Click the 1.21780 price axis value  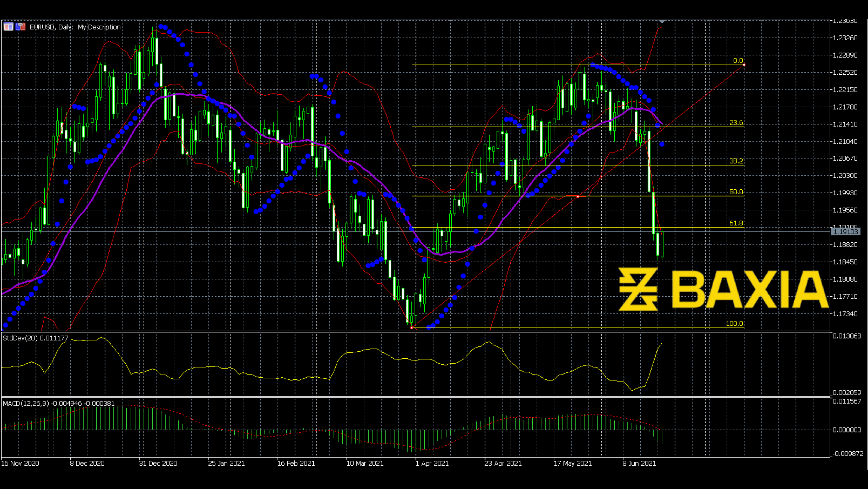(x=845, y=107)
